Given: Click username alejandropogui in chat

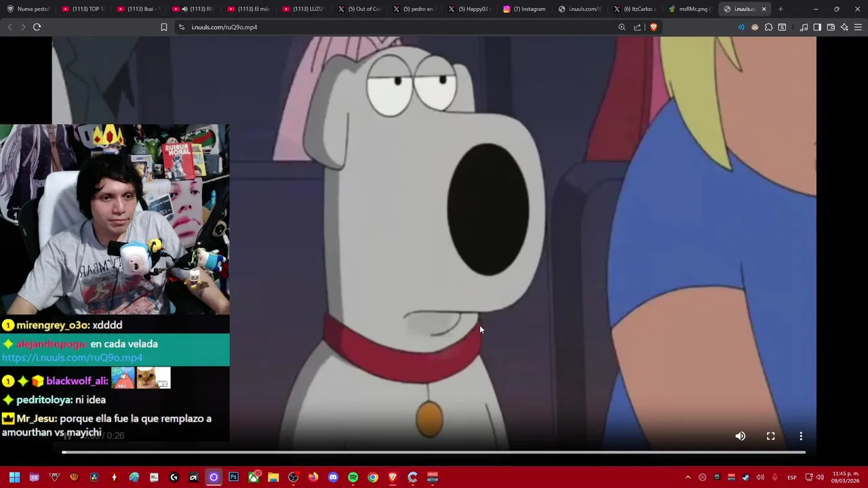Looking at the screenshot, I should pyautogui.click(x=52, y=344).
